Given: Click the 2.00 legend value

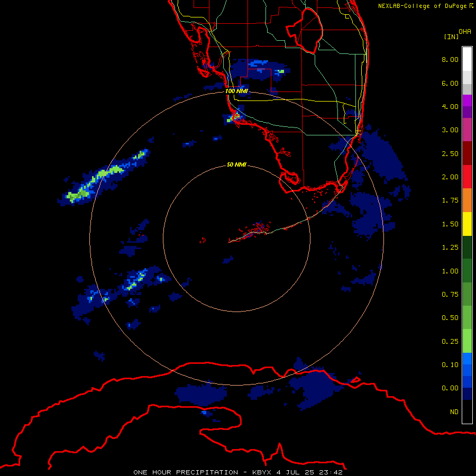Looking at the screenshot, I should click(x=450, y=177).
